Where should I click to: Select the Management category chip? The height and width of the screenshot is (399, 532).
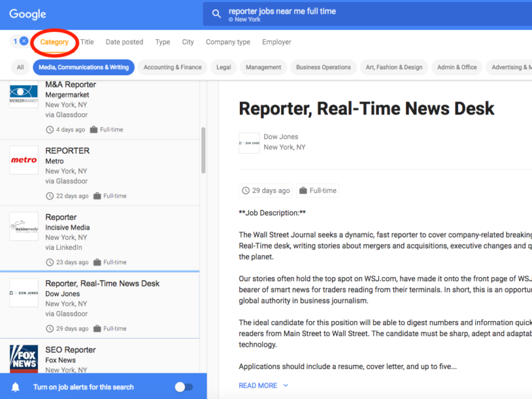[263, 67]
